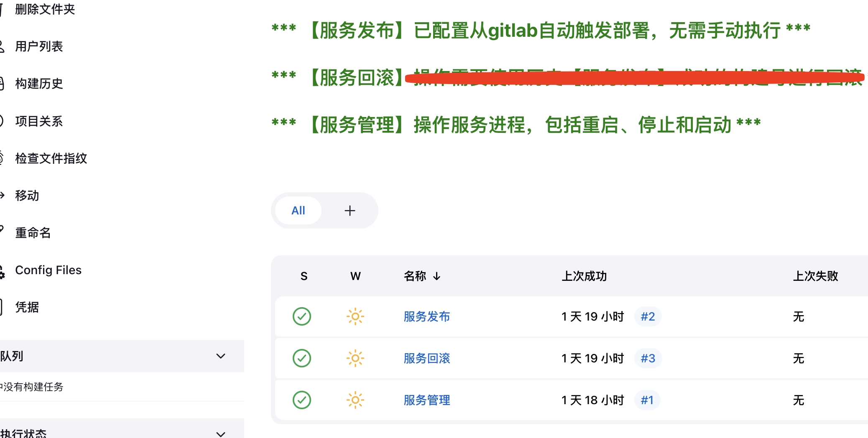Sort table by S status column

304,276
